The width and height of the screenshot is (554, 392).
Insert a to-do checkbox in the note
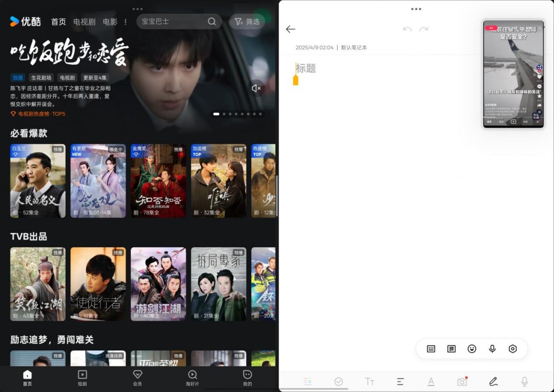coord(339,382)
